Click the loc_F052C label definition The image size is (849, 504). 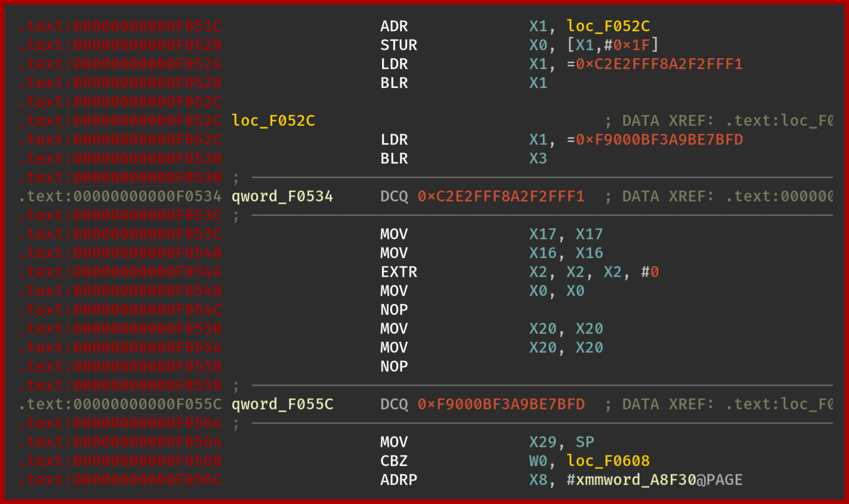click(x=273, y=120)
